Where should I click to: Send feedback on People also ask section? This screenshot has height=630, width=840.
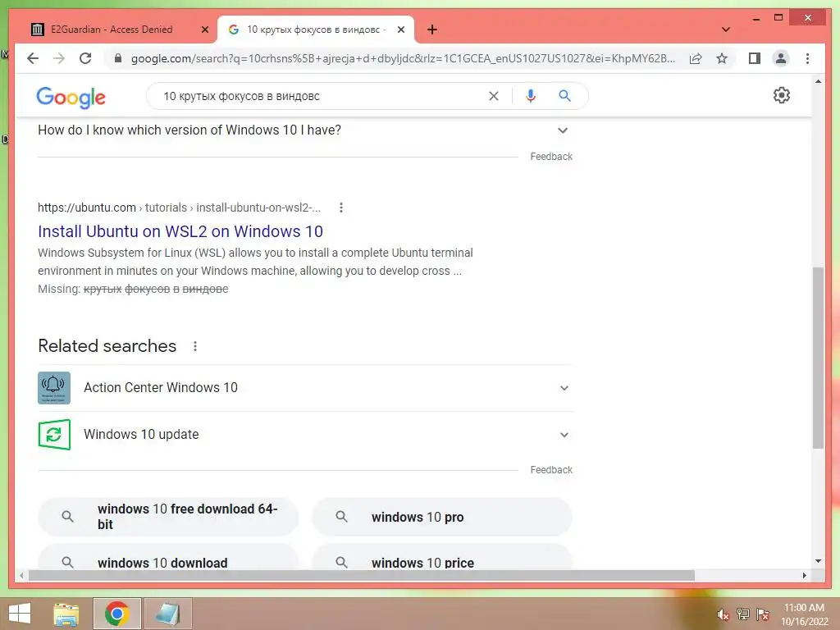point(551,157)
